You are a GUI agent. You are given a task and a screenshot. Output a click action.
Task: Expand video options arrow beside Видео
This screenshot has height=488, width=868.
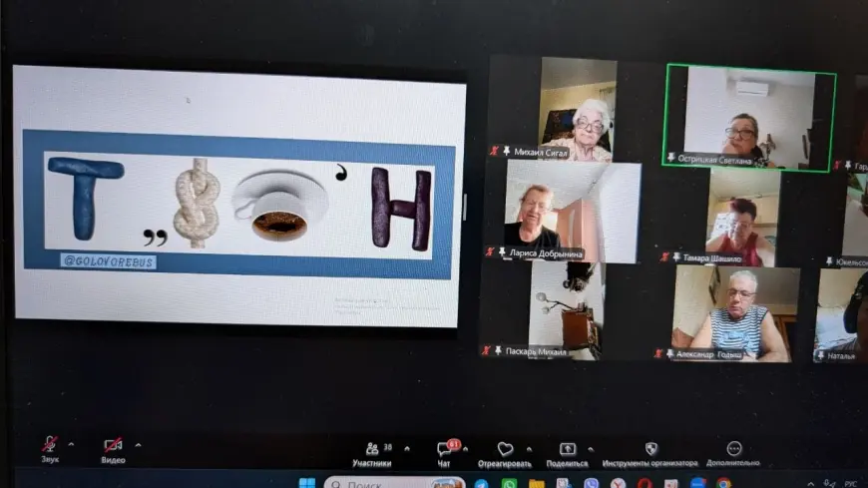[138, 445]
